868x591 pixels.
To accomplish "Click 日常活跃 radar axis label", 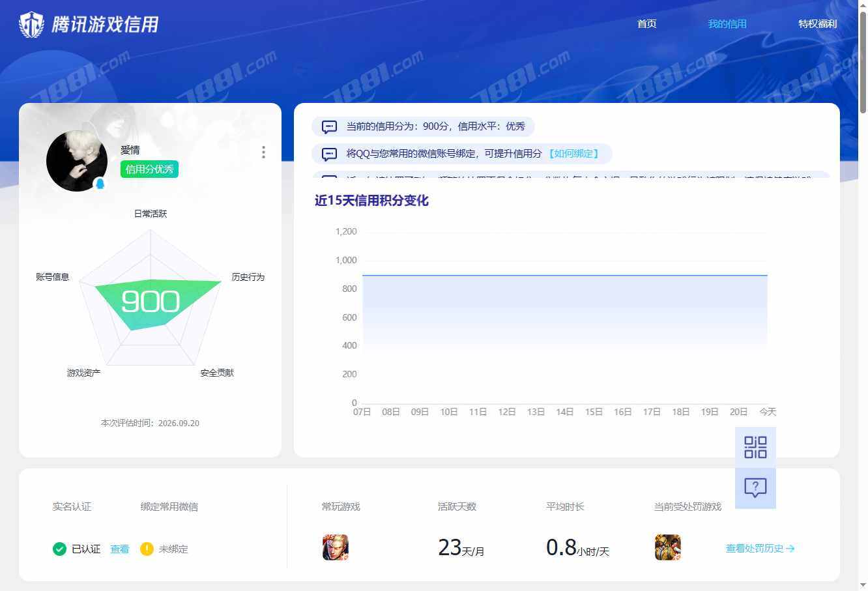I will (151, 214).
